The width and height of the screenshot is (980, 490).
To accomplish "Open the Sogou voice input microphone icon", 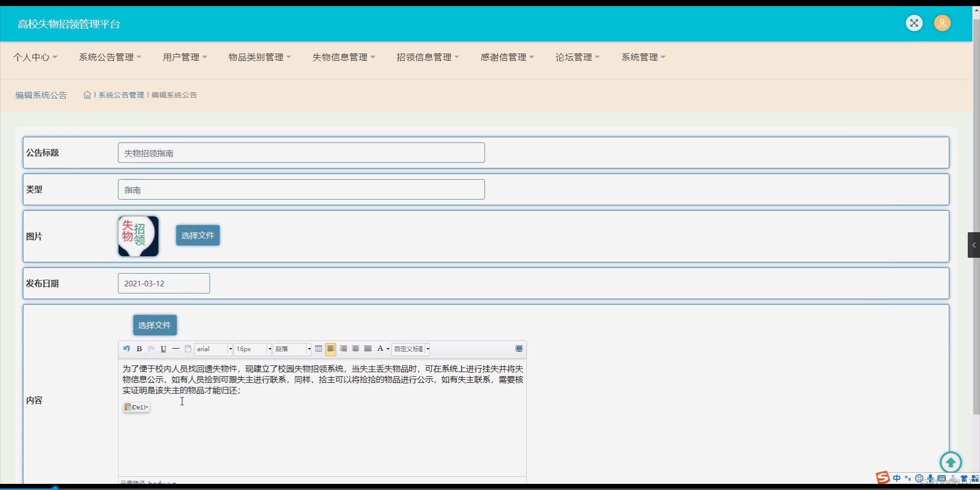I will 930,478.
